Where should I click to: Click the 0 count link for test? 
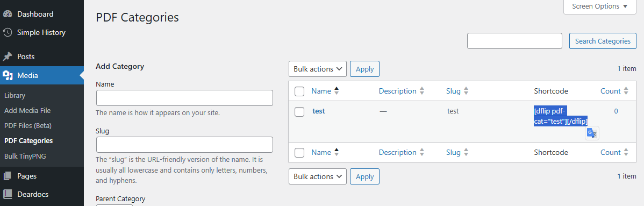point(616,111)
